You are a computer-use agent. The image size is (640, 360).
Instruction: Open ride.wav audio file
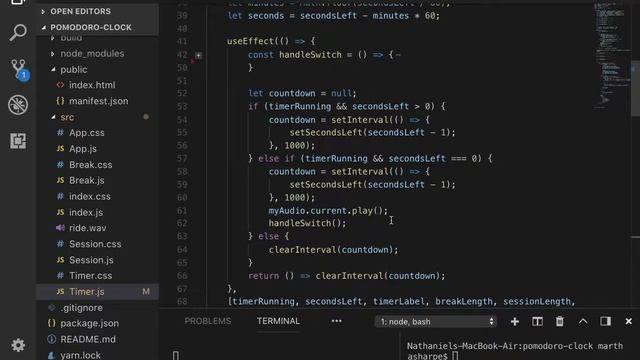[x=87, y=228]
